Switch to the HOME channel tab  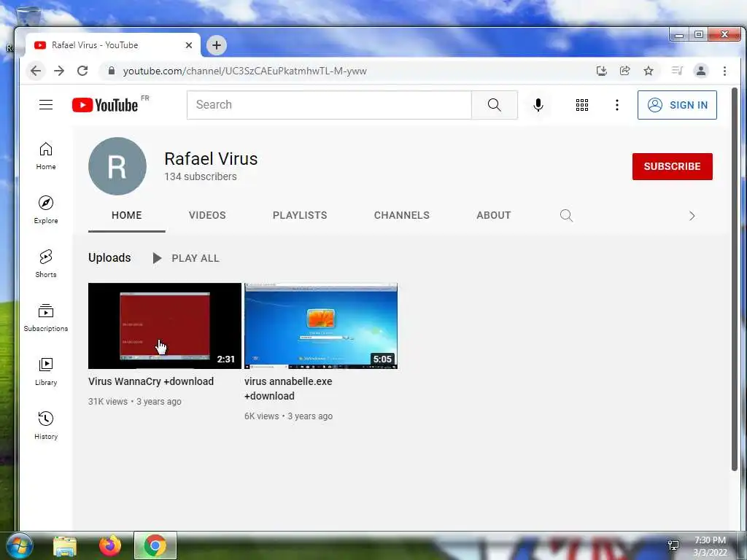click(127, 215)
